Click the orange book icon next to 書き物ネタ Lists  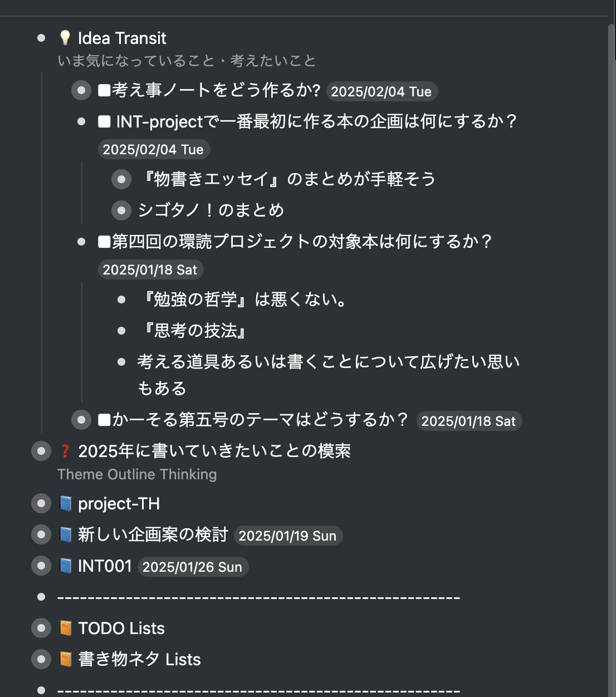pyautogui.click(x=65, y=659)
